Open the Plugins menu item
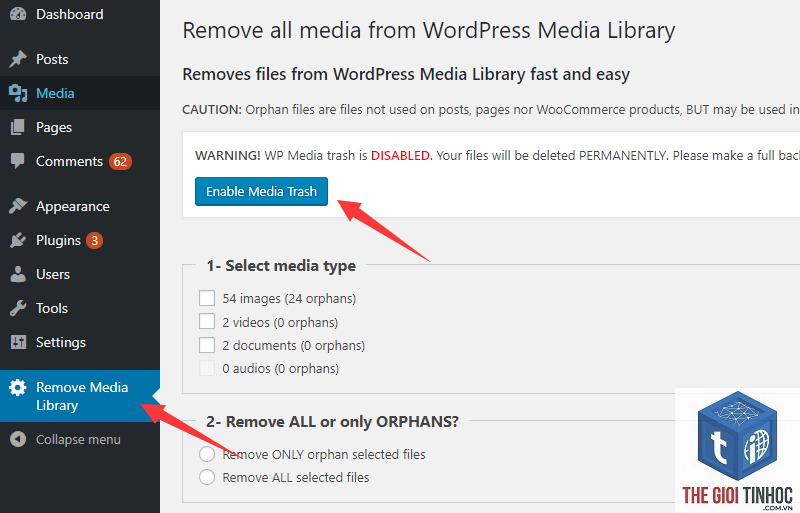The image size is (800, 513). pos(80,240)
